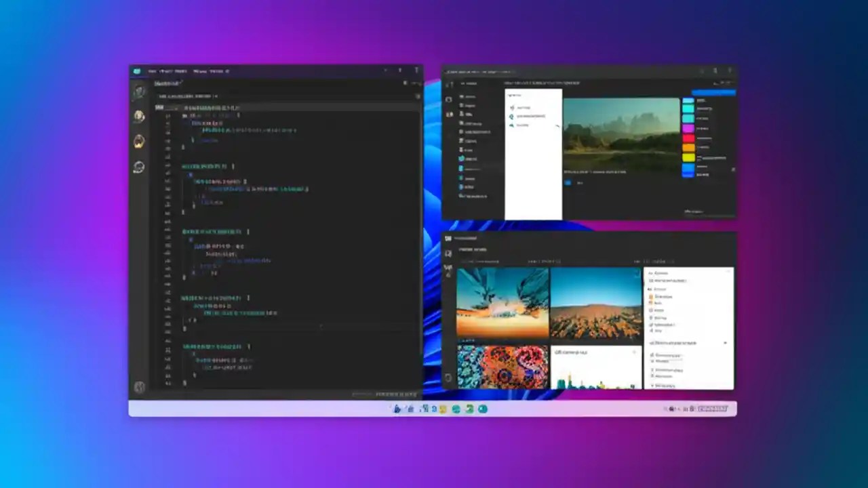Select the Search icon in the code editor's activity bar
Image resolution: width=868 pixels, height=488 pixels.
139,117
